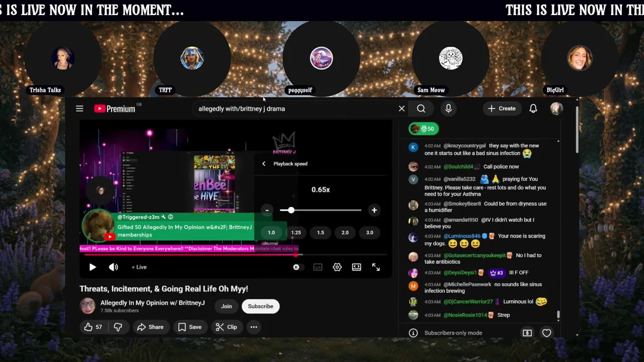The height and width of the screenshot is (362, 644).
Task: Use the live chat scrollbar
Action: [x=558, y=315]
